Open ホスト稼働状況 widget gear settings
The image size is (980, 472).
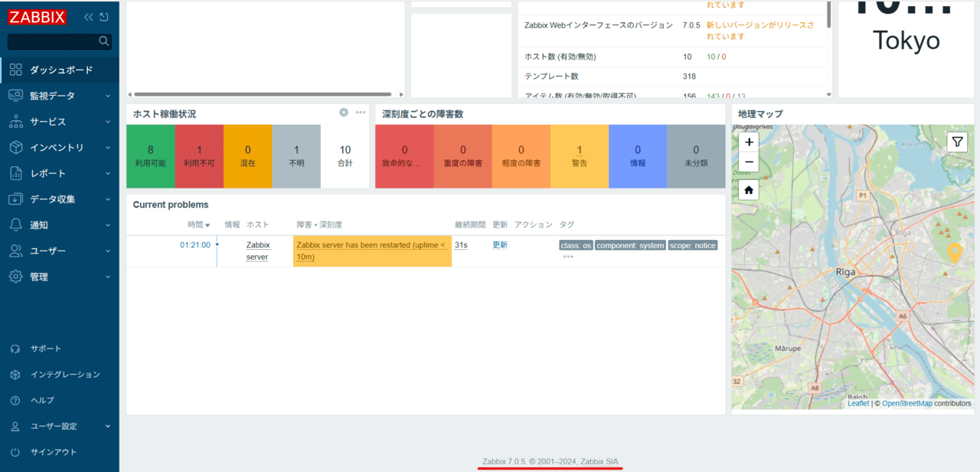click(x=344, y=113)
